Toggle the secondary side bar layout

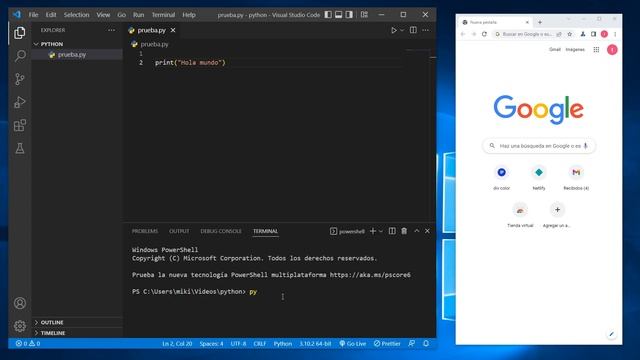pos(349,15)
